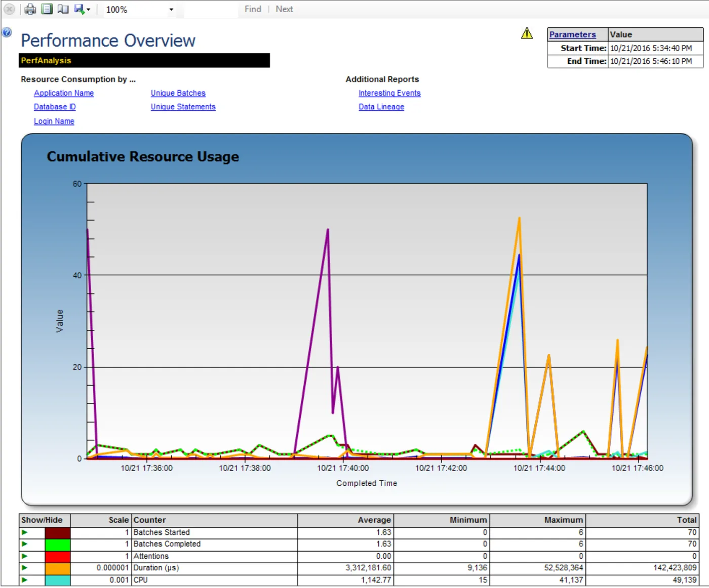
Task: Open the Data Lineage report link
Action: 381,107
